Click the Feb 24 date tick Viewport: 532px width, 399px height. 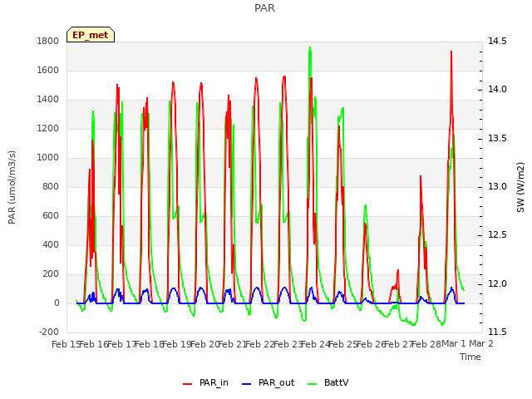[x=316, y=344]
